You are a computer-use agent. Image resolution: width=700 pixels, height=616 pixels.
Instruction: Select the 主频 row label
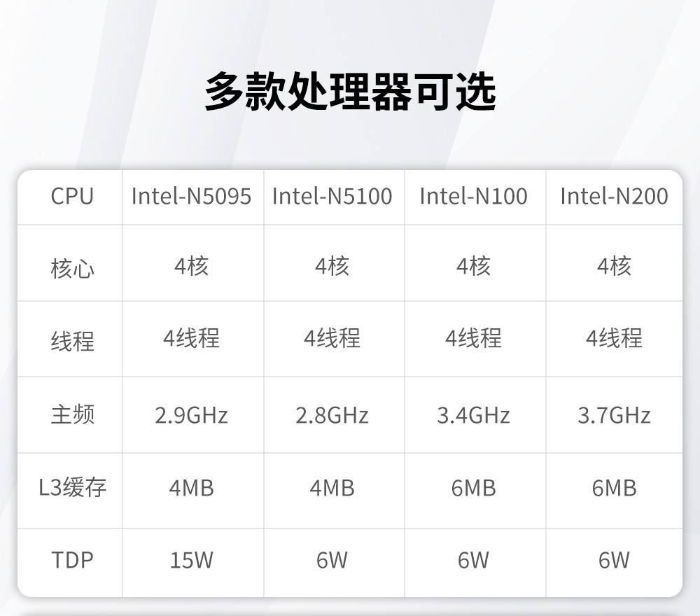click(71, 414)
